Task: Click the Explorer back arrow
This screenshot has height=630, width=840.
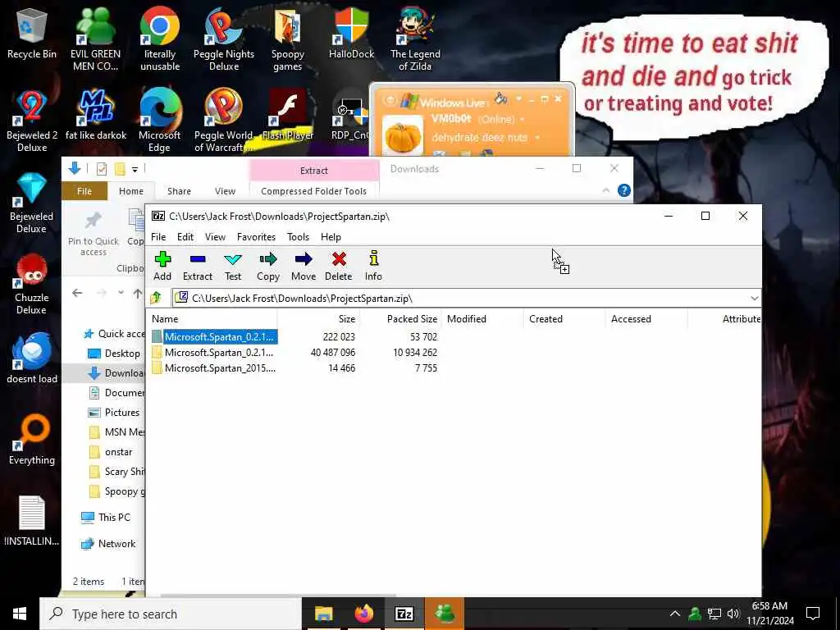Action: coord(77,293)
